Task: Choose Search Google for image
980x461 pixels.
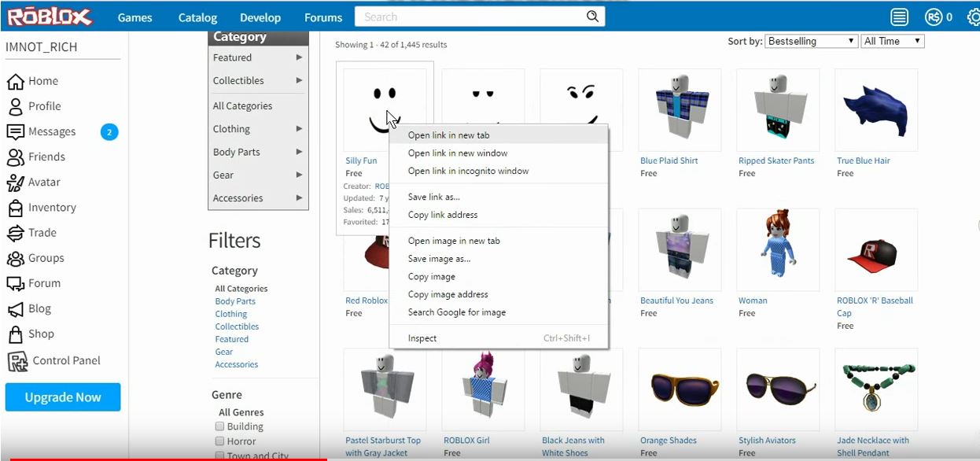Action: 499,312
